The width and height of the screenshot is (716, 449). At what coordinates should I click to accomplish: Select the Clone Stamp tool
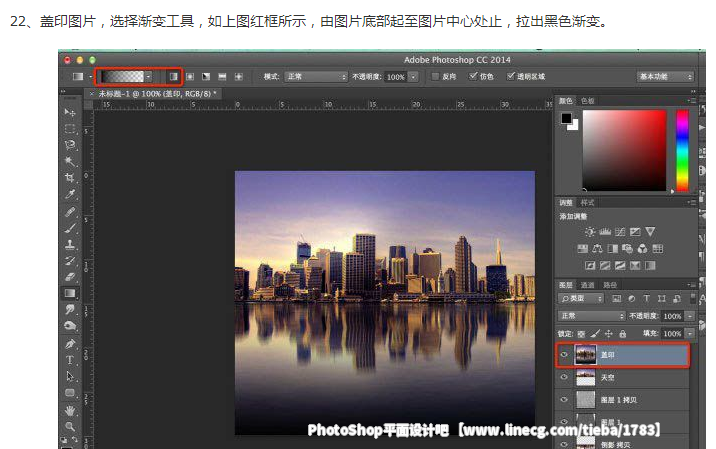(69, 244)
